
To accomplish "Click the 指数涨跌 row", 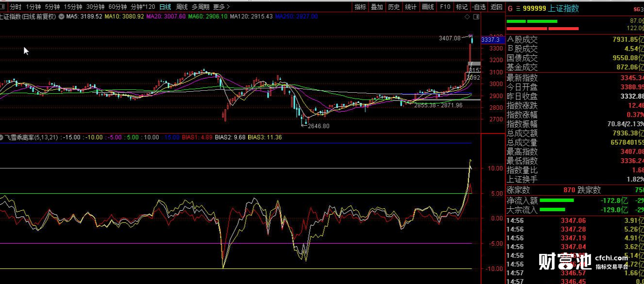I will 575,105.
